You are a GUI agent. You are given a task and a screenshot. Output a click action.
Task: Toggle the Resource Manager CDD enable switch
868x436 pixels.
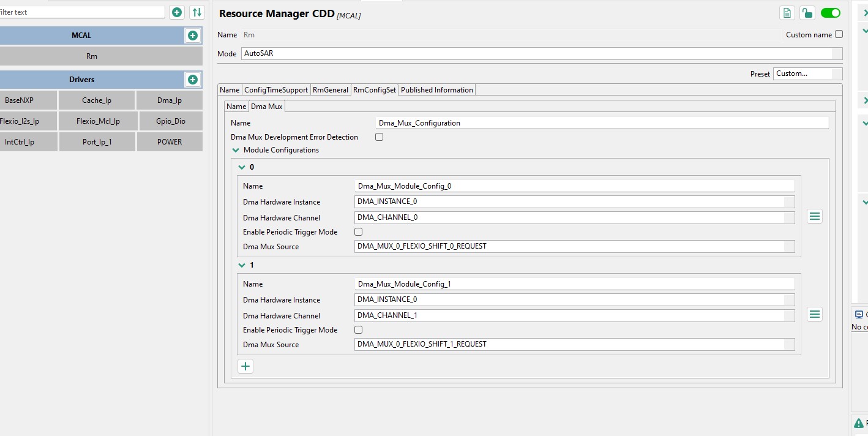[x=831, y=13]
